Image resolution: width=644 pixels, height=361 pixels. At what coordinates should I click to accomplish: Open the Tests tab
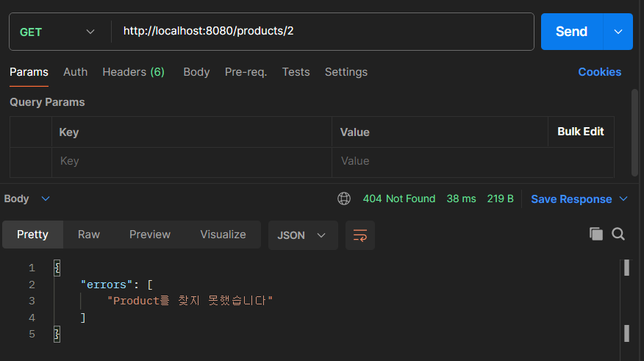pos(296,72)
